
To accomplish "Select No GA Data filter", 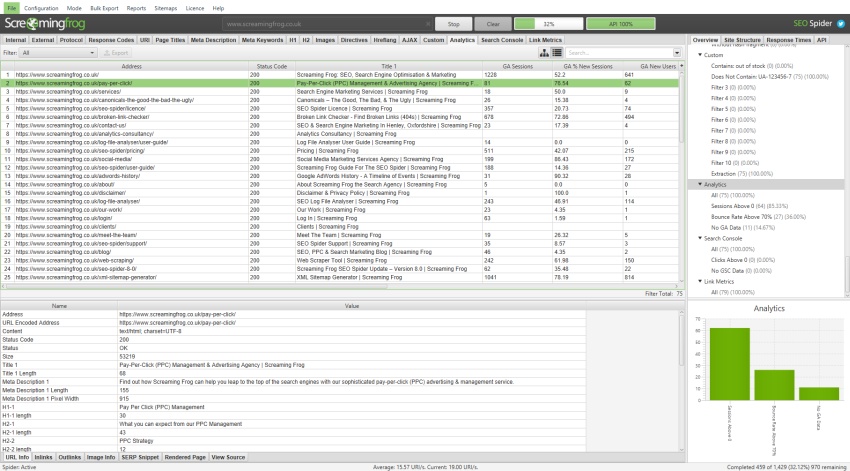I will click(743, 228).
